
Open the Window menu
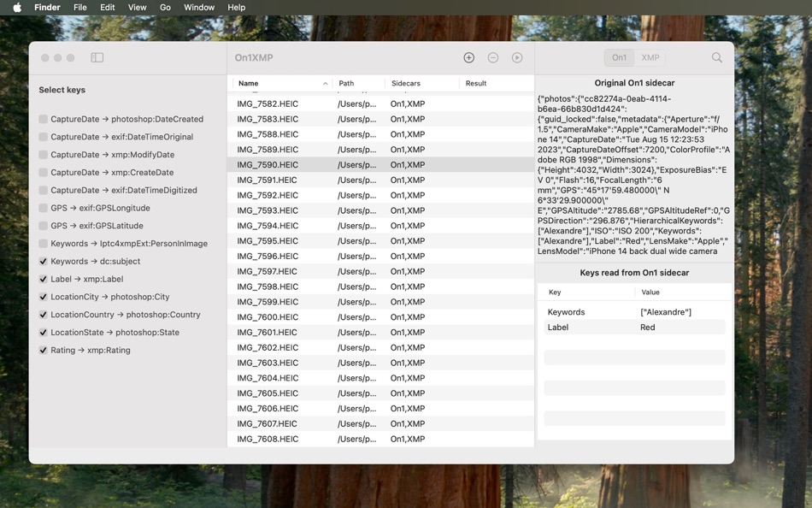pyautogui.click(x=198, y=7)
